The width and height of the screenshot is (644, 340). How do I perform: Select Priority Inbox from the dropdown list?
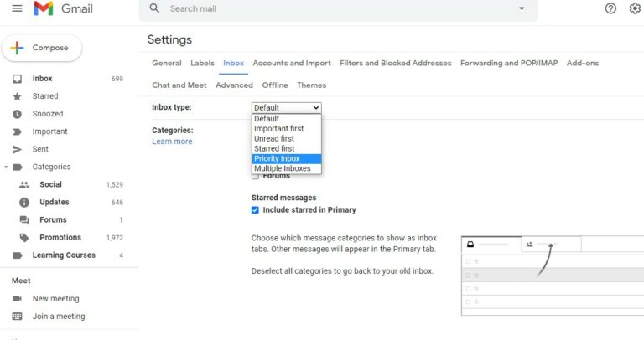[287, 158]
